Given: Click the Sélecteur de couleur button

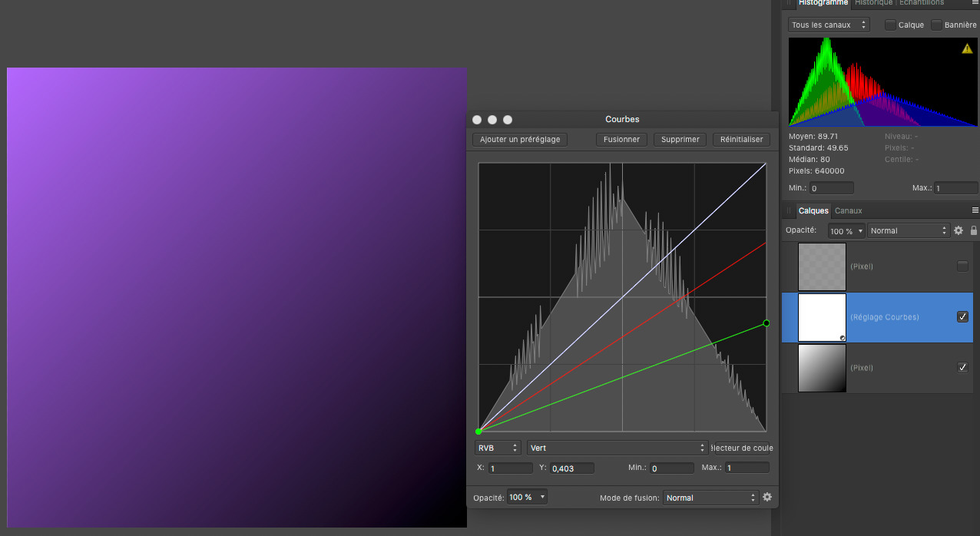Looking at the screenshot, I should coord(742,448).
